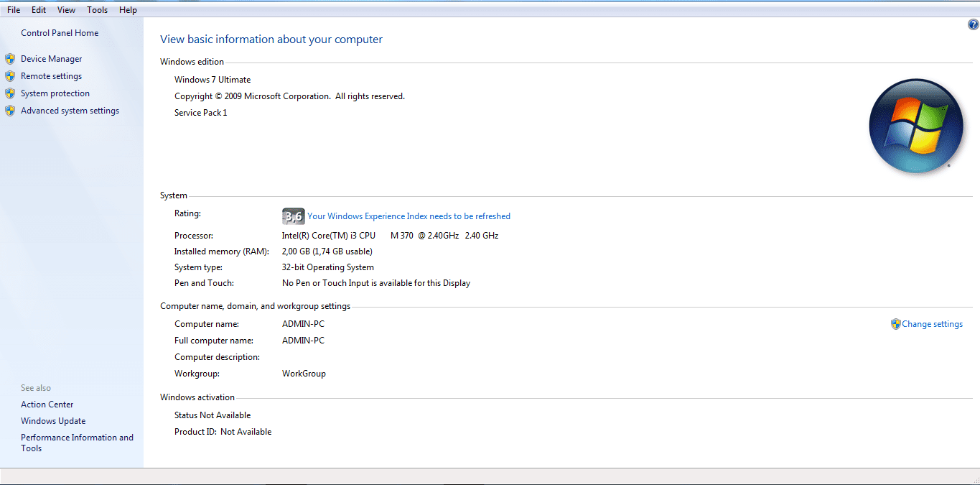980x485 pixels.
Task: Click the shield icon next to Change settings
Action: (x=895, y=324)
